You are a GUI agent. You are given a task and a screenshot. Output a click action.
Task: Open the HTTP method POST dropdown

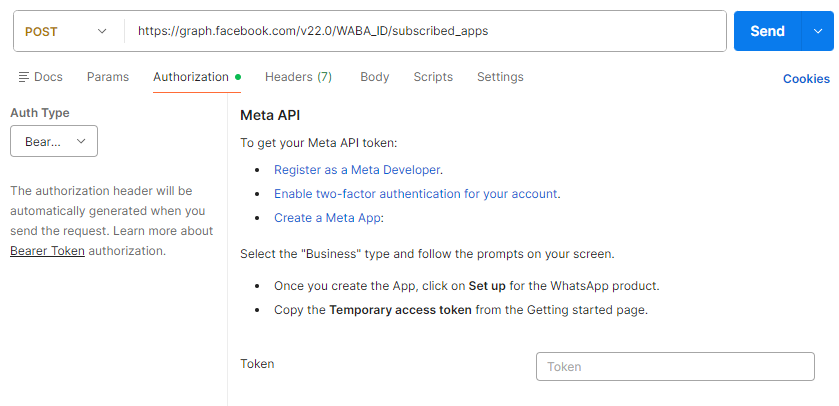[67, 31]
